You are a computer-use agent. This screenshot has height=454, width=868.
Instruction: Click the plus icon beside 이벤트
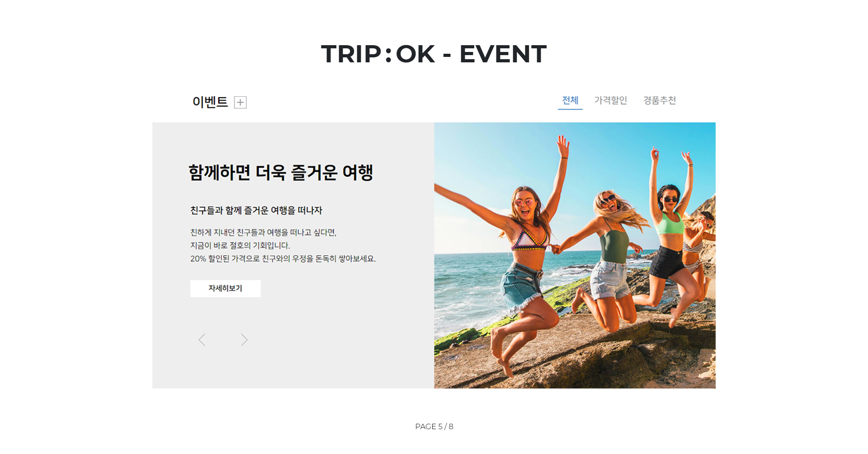click(240, 103)
